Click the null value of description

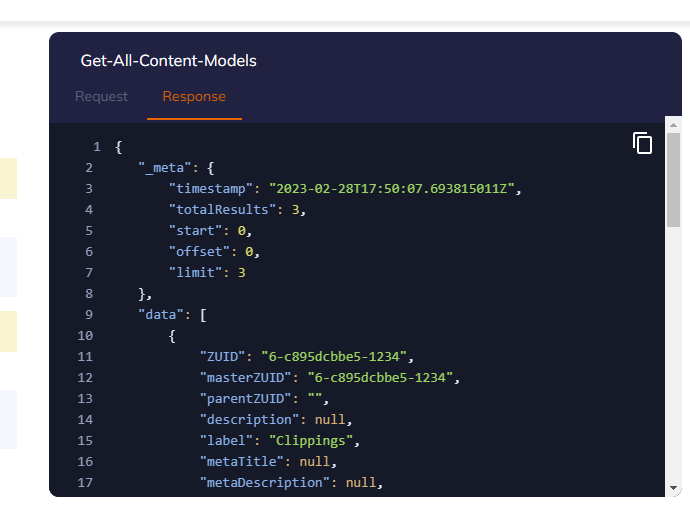click(x=330, y=420)
